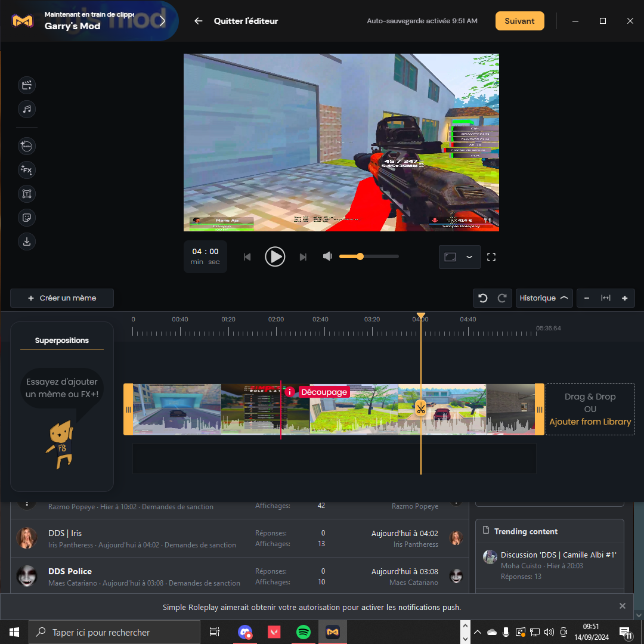644x644 pixels.
Task: Click the Maes Catariano avatar on left
Action: click(27, 576)
